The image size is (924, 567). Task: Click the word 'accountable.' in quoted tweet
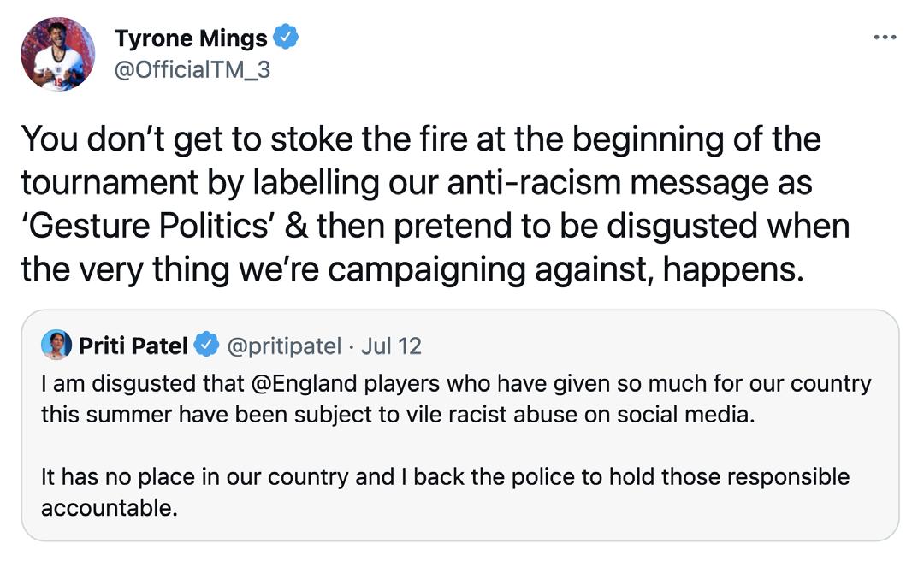[x=109, y=508]
